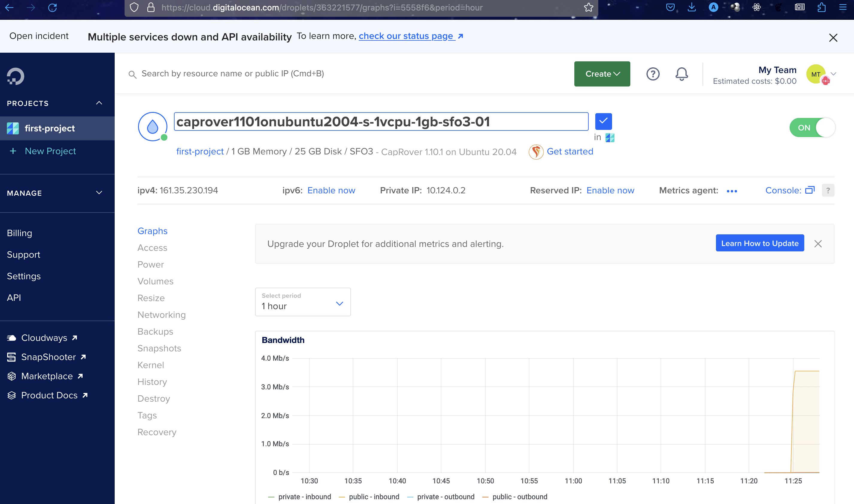Collapse the PROJECTS section
This screenshot has height=504, width=854.
click(99, 103)
